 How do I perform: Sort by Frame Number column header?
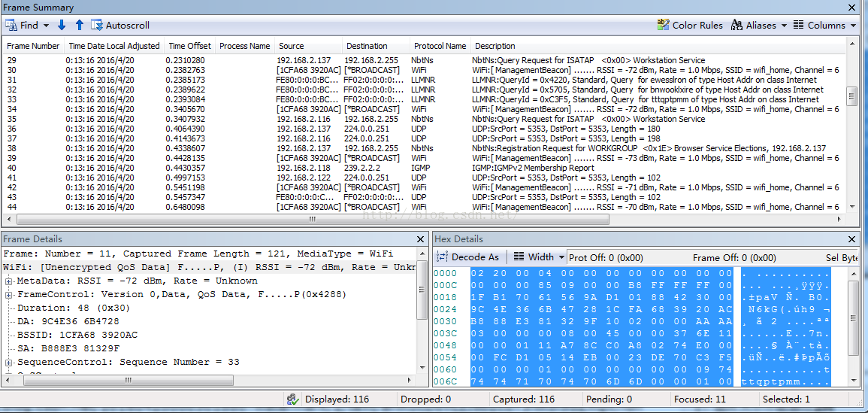point(33,46)
